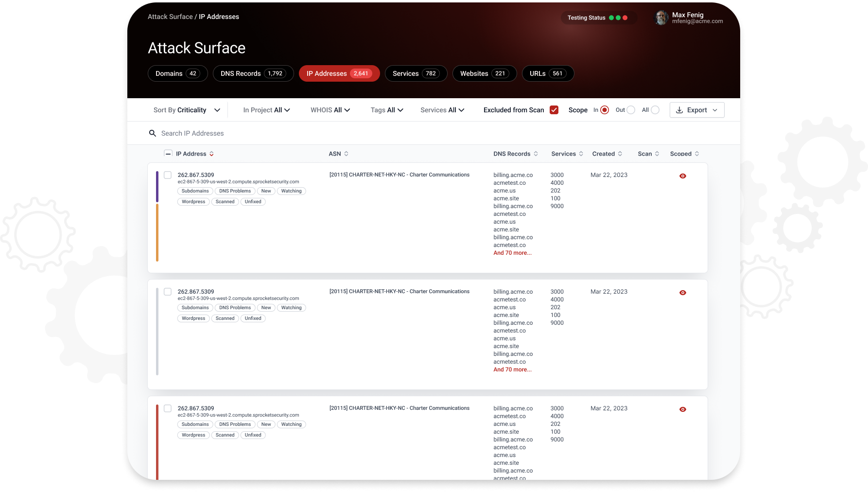This screenshot has width=868, height=492.
Task: Sort by Scan column arrows
Action: tap(657, 154)
